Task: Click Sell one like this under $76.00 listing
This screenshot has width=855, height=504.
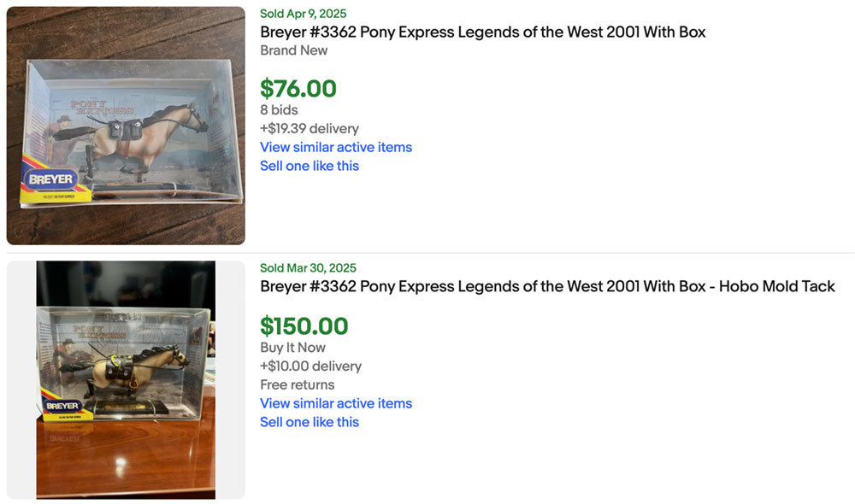Action: point(310,166)
